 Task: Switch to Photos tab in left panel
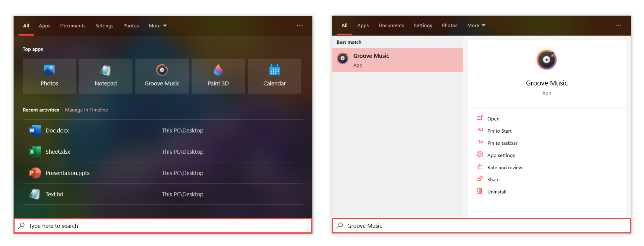(131, 26)
